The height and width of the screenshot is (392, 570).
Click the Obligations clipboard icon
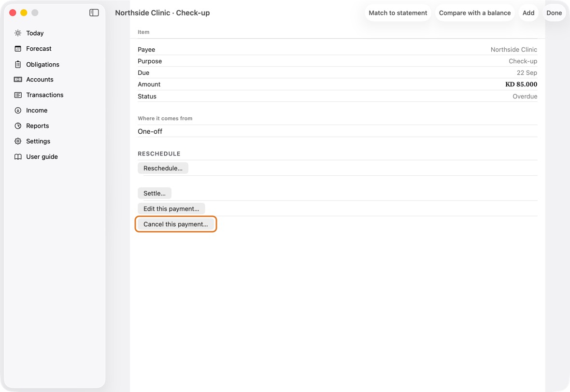coord(18,64)
